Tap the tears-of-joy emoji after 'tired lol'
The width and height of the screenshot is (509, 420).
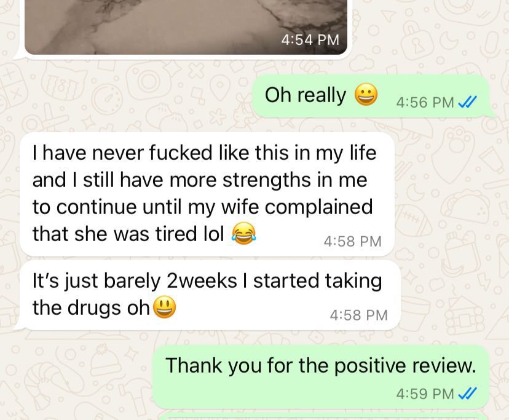244,234
